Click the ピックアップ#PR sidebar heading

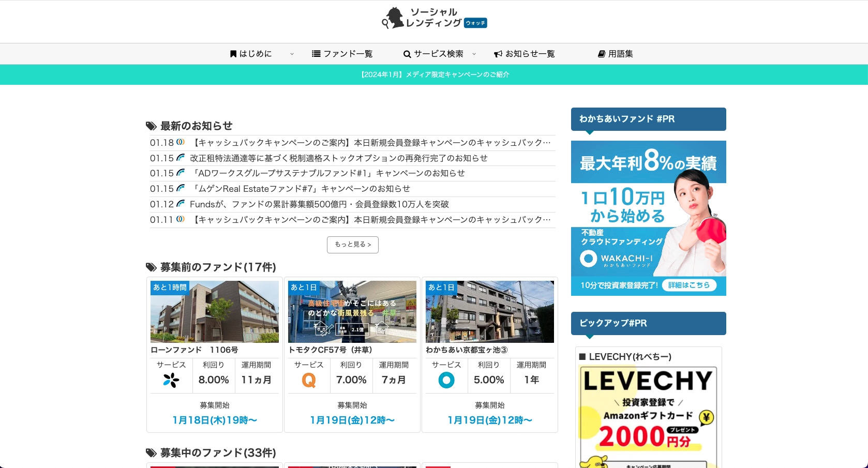(x=649, y=323)
